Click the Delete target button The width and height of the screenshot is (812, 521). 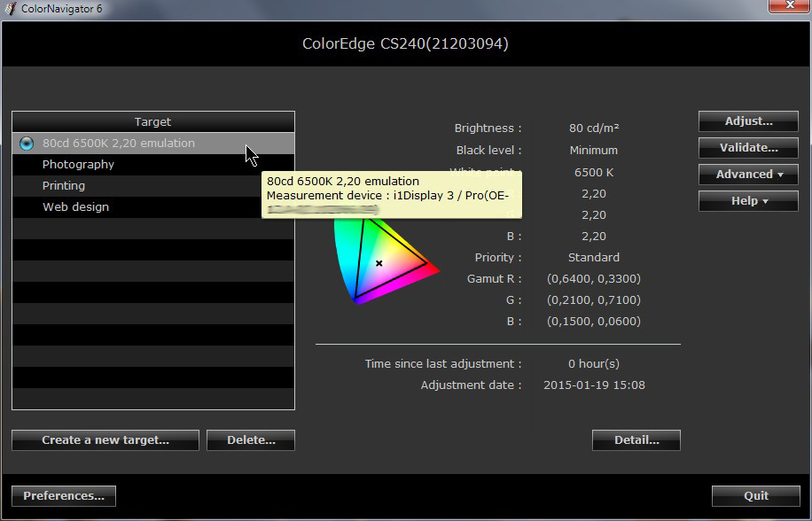[251, 440]
